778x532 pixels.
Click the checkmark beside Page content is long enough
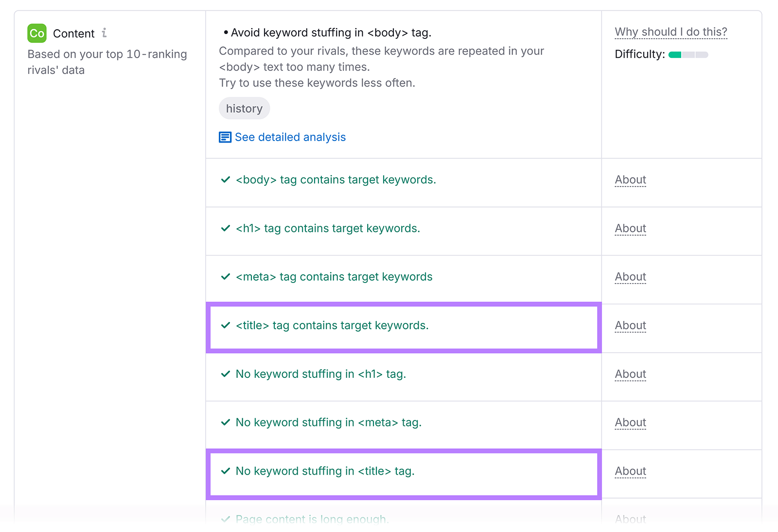pyautogui.click(x=225, y=519)
